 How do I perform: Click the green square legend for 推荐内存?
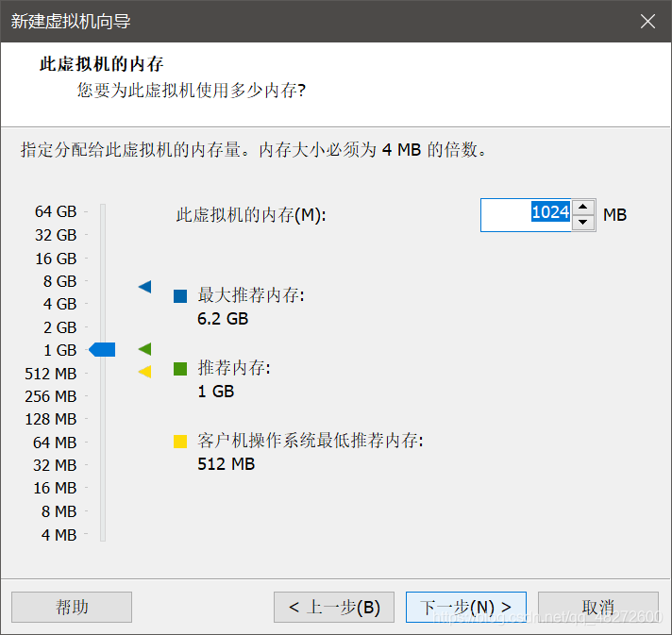180,369
